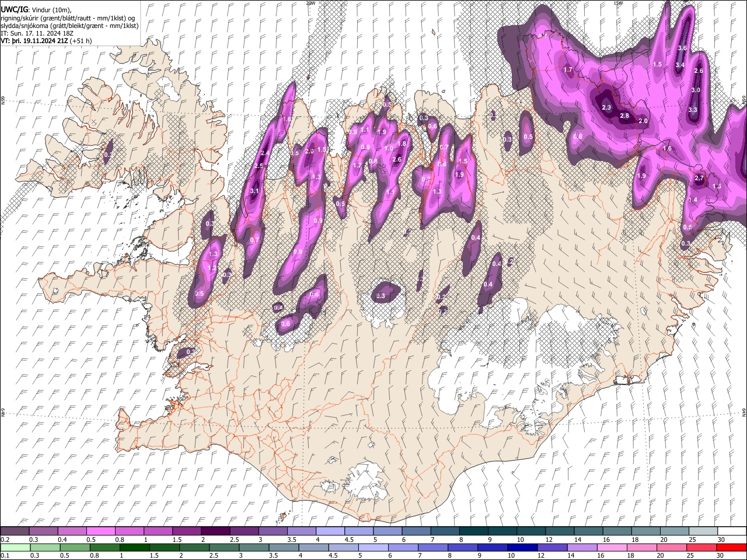Viewport: 747px width, 560px height.
Task: Click the 15W longitude label
Action: [618, 2]
